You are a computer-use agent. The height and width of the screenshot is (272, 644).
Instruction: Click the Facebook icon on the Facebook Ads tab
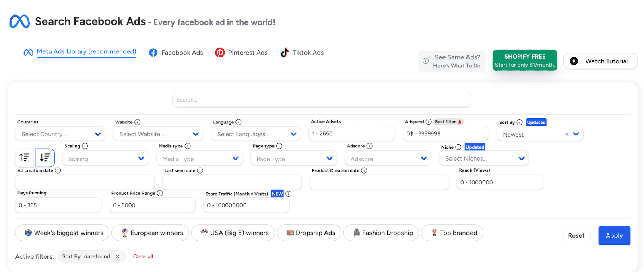click(153, 53)
